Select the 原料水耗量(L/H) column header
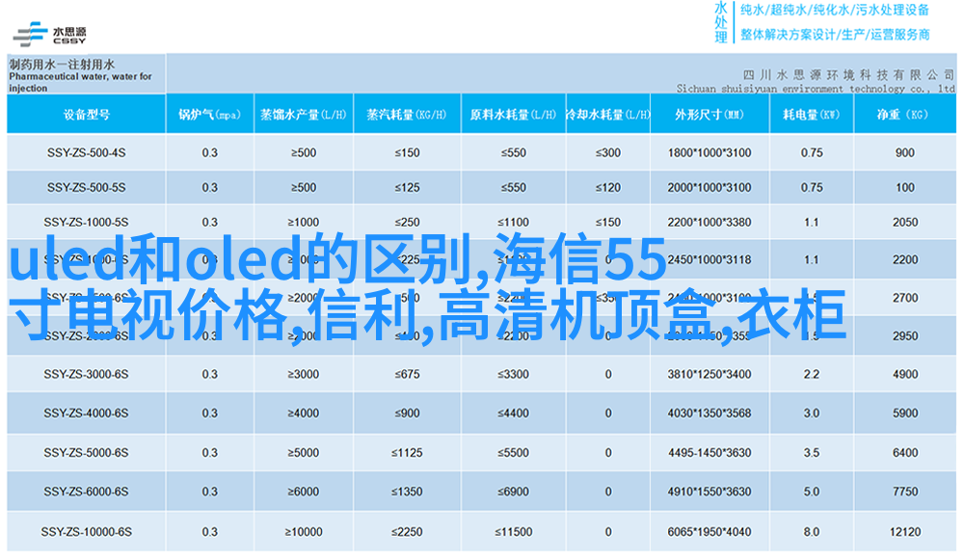964x560 pixels. pos(513,115)
